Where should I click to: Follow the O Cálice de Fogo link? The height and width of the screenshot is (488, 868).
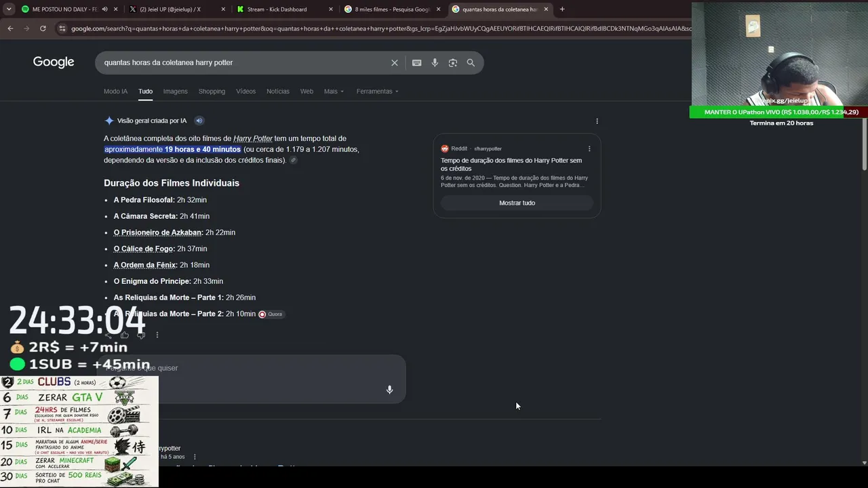[144, 249]
